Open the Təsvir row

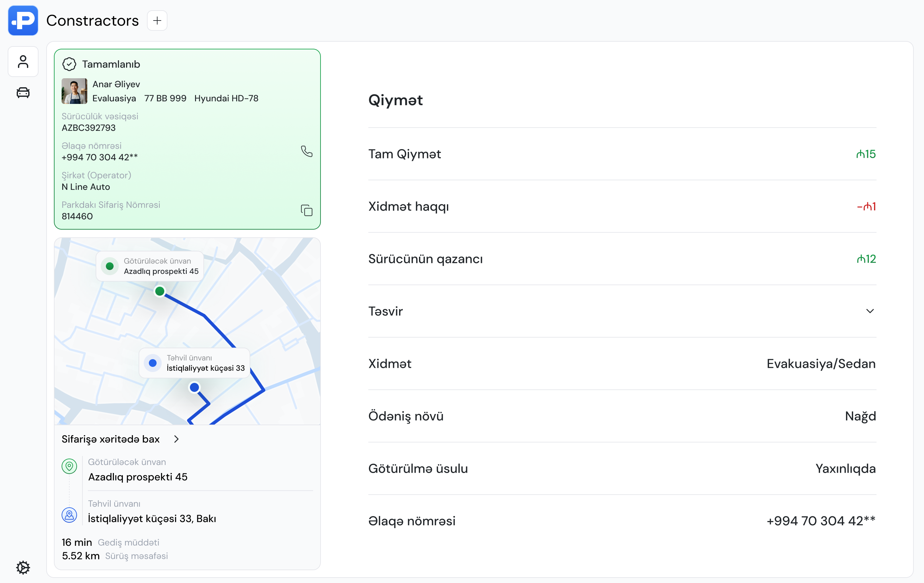386,311
